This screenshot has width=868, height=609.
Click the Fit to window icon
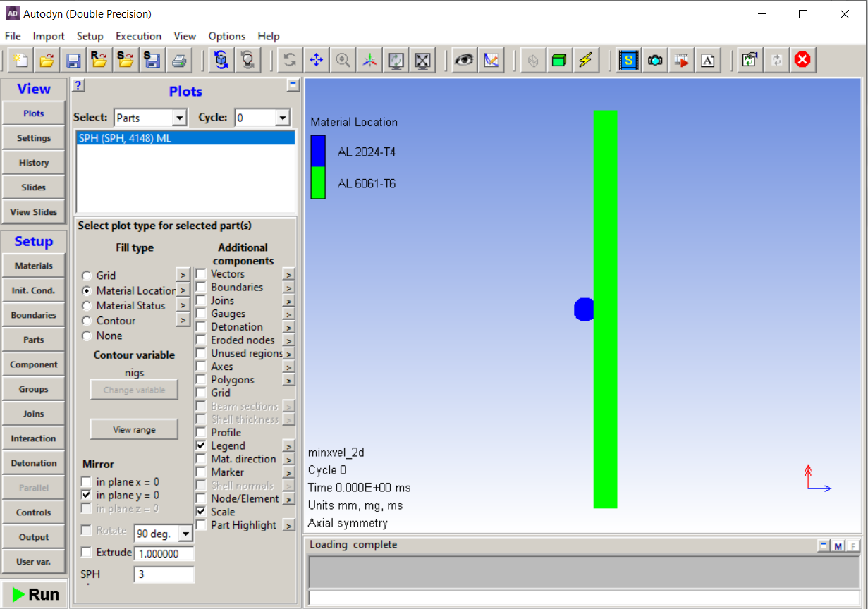tap(422, 61)
